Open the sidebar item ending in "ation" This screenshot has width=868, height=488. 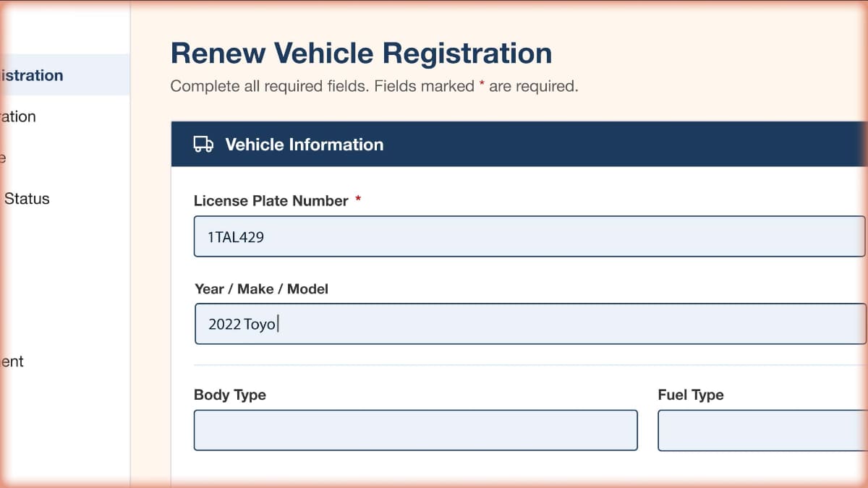[18, 116]
